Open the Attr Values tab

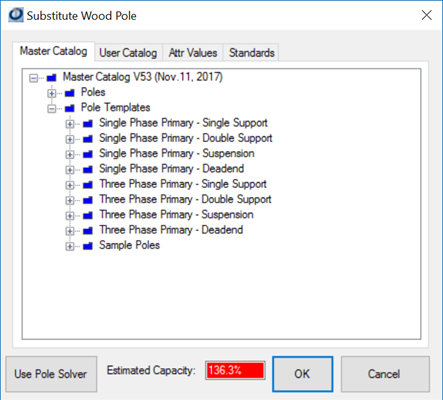point(193,53)
